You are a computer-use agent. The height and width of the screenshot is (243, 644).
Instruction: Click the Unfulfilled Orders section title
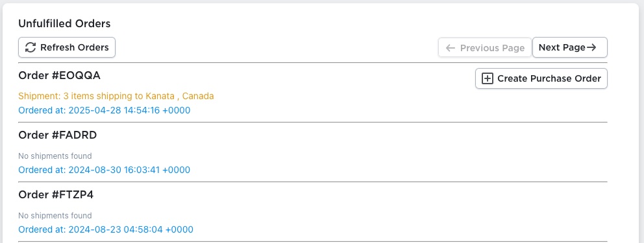click(x=64, y=24)
